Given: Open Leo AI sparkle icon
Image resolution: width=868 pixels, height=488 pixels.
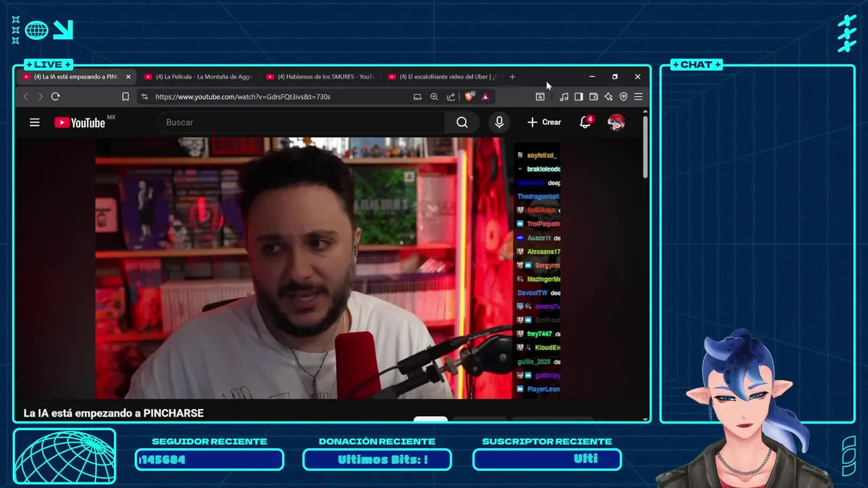Looking at the screenshot, I should [x=608, y=97].
